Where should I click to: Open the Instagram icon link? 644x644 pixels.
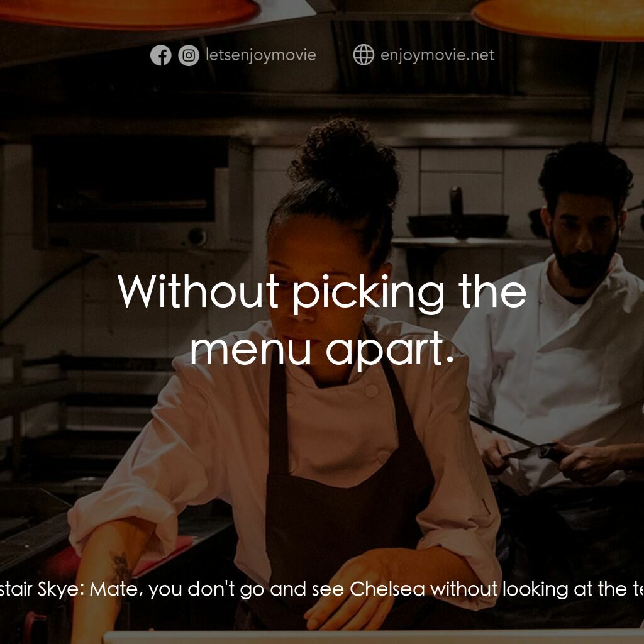[x=189, y=55]
